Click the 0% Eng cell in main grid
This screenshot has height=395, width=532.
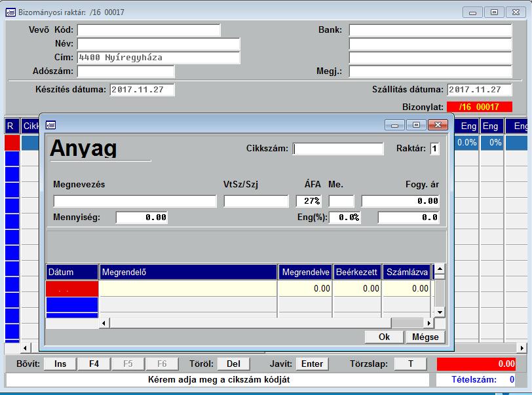[x=492, y=143]
